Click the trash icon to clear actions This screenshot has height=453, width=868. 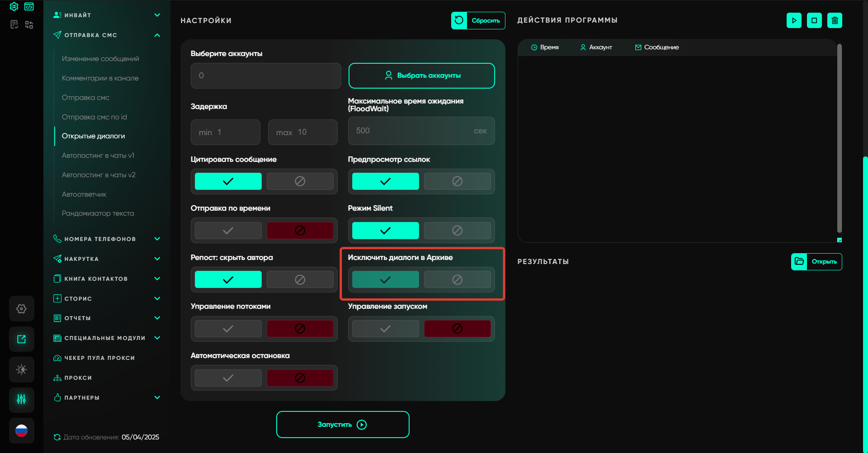point(835,20)
